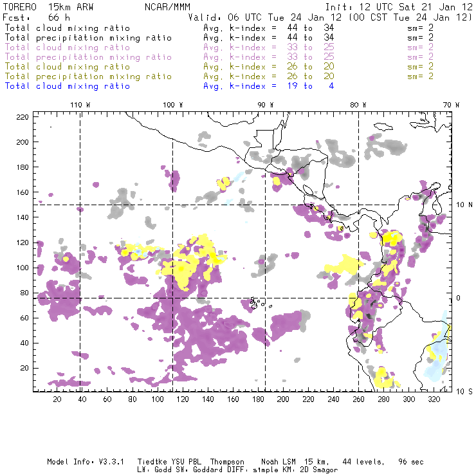Select black 'Total cloud mixing ratio' legend line

pyautogui.click(x=68, y=28)
